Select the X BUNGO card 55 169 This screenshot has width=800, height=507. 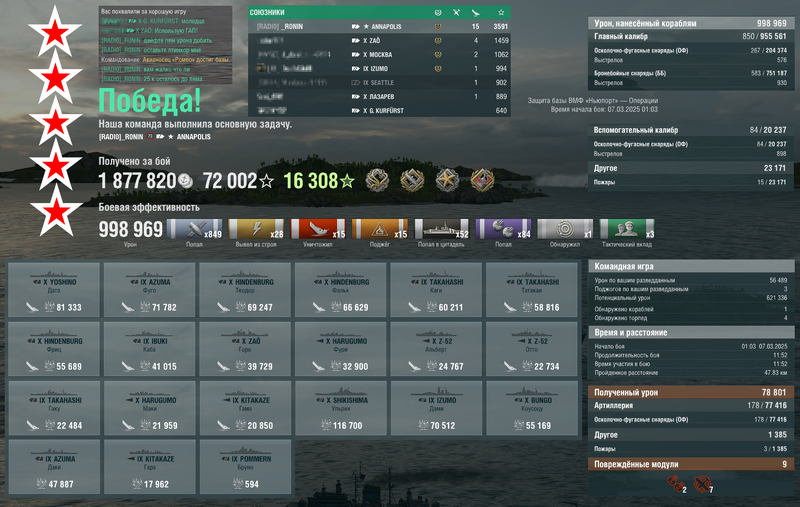(532, 408)
